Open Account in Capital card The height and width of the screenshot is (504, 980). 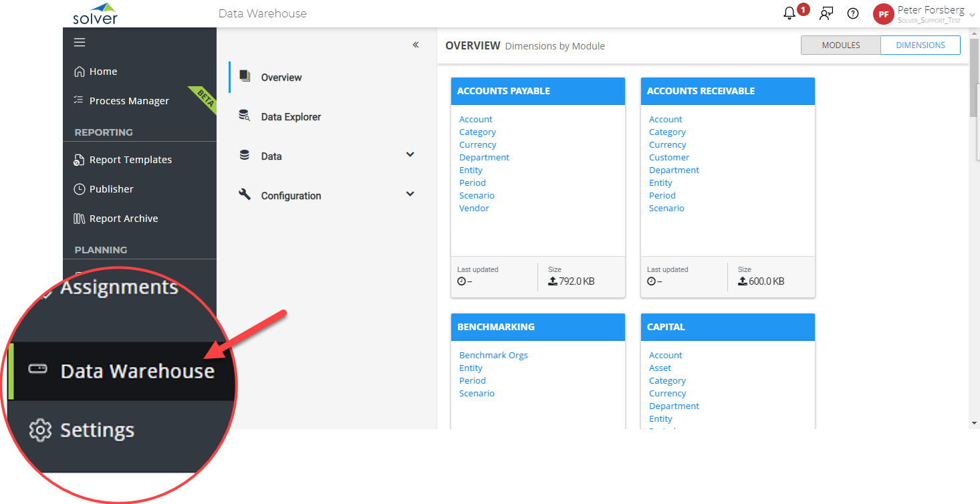point(666,356)
